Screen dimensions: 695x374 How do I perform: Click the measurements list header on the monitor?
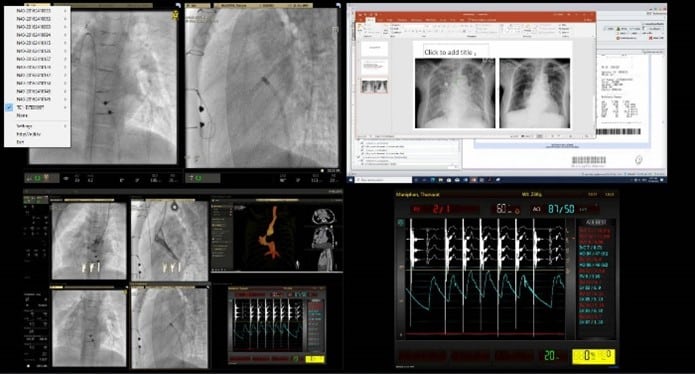pos(596,222)
